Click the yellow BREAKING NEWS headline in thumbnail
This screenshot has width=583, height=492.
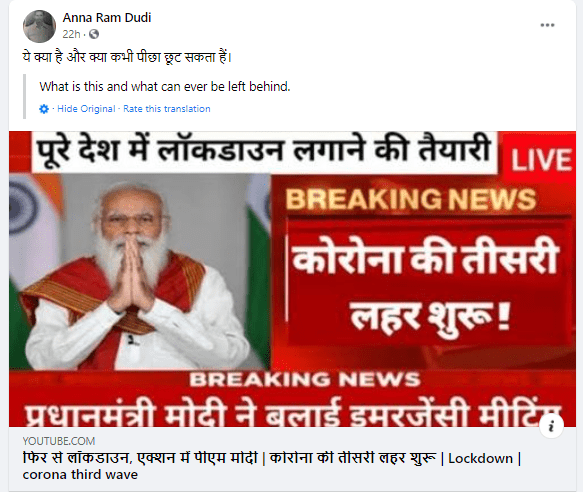click(411, 199)
